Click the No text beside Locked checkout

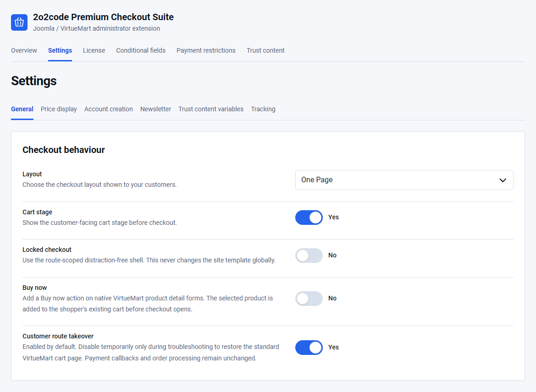pos(332,255)
